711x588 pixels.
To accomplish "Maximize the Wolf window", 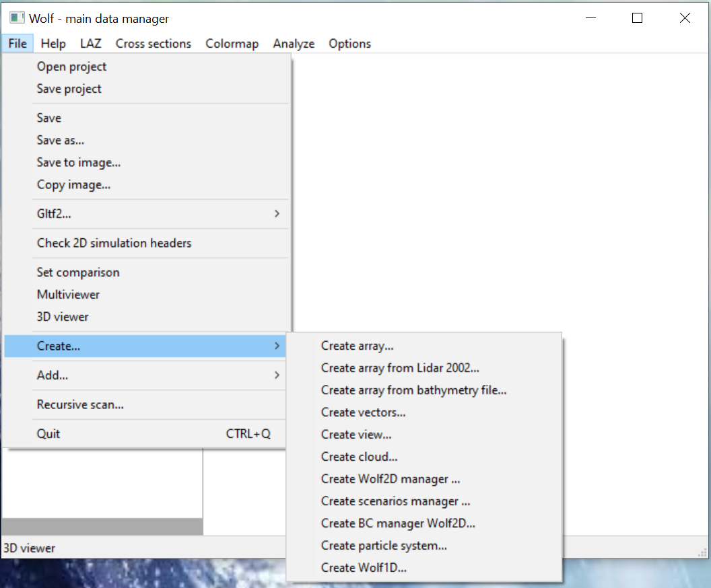I will (637, 18).
